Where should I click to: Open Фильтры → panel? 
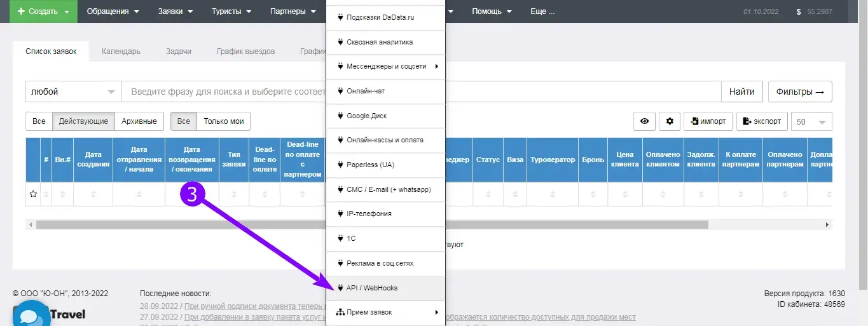[800, 92]
